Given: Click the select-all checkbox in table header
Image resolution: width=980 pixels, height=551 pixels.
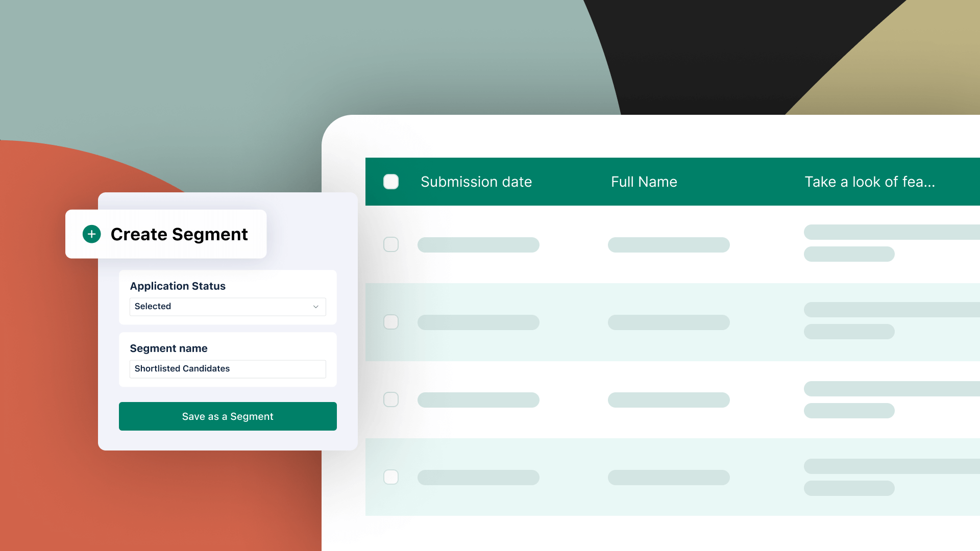Looking at the screenshot, I should tap(390, 182).
